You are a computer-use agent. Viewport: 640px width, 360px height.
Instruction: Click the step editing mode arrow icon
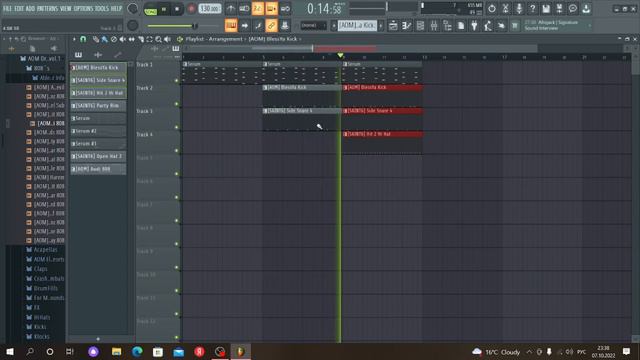click(244, 26)
